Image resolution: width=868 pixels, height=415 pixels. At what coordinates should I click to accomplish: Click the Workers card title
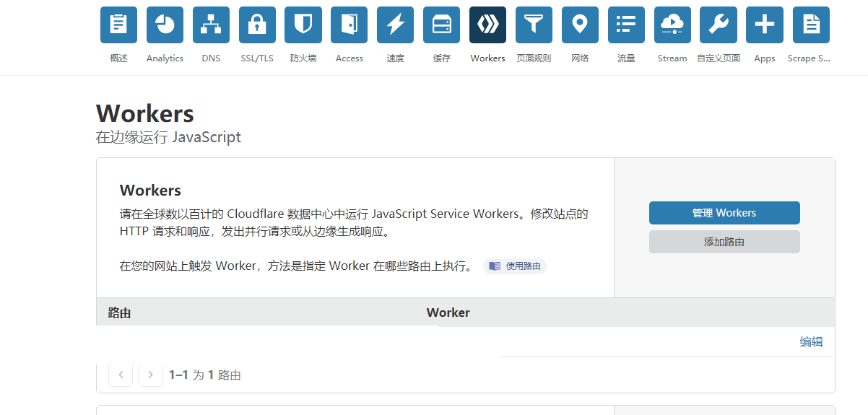150,191
